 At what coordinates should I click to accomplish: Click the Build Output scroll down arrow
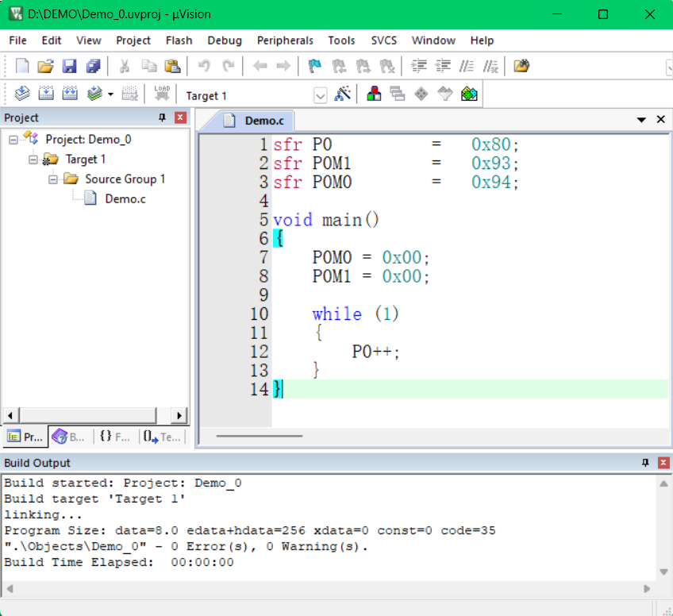point(663,572)
